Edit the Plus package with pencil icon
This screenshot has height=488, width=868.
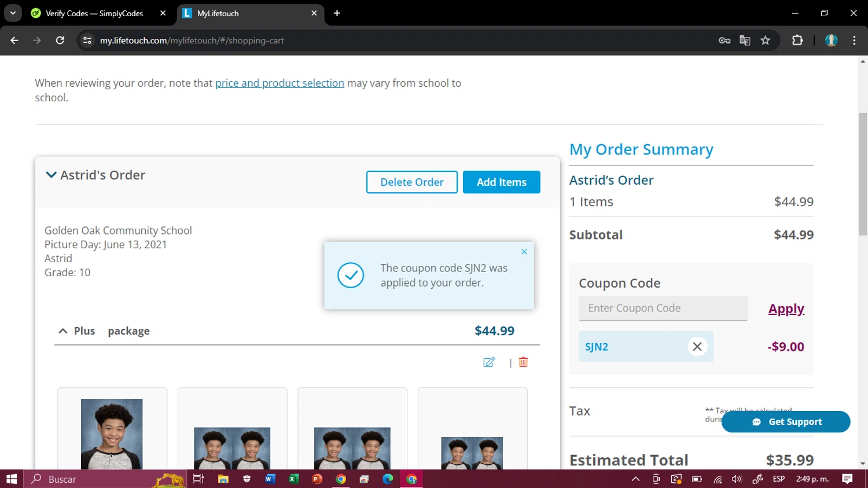[x=489, y=362]
